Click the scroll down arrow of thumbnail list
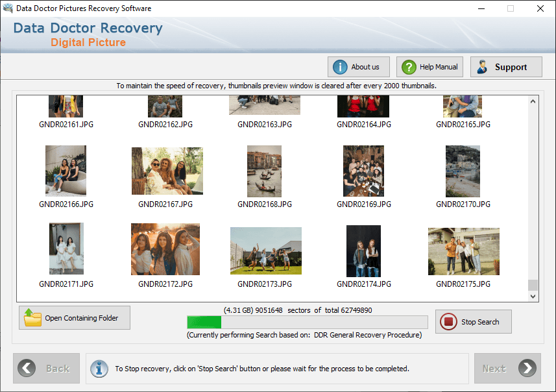 [x=533, y=296]
